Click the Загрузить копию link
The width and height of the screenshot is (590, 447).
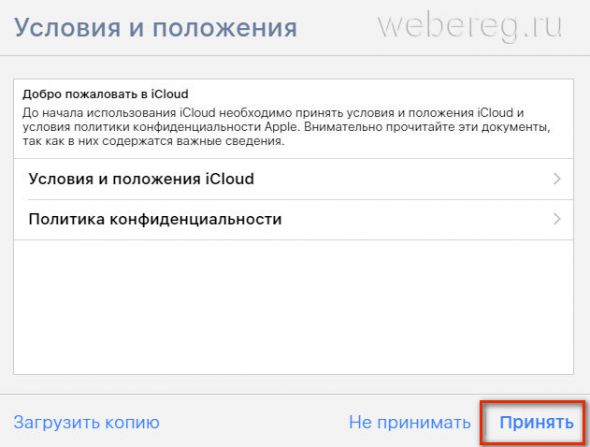pos(87,423)
